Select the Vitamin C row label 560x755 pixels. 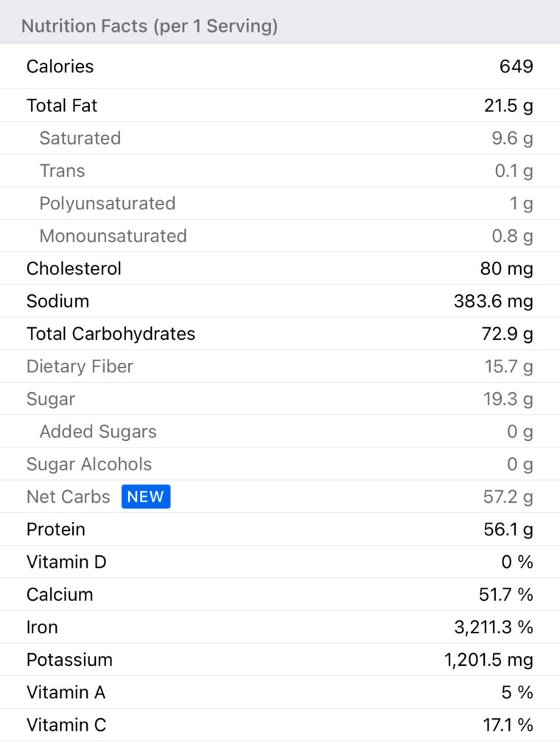(x=66, y=725)
